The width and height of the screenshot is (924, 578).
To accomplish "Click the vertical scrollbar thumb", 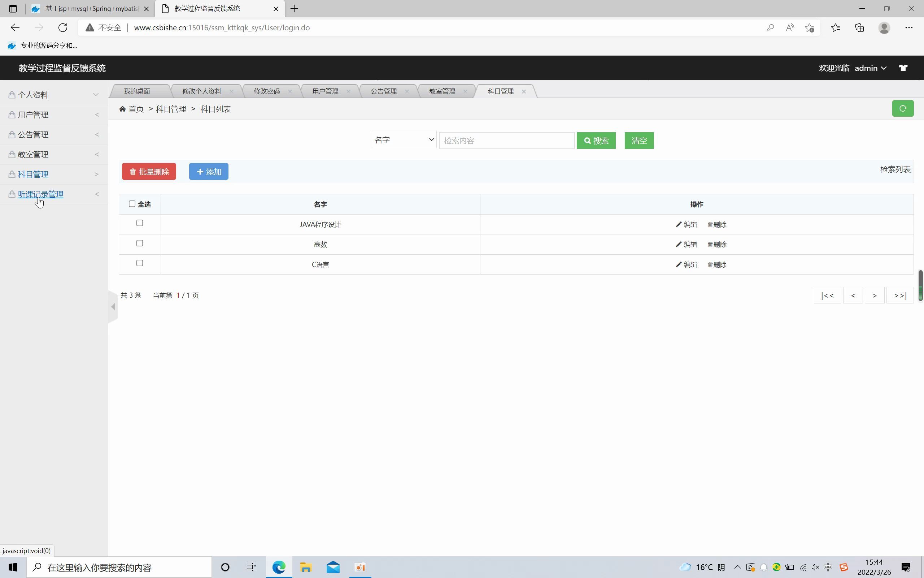I will pos(920,285).
